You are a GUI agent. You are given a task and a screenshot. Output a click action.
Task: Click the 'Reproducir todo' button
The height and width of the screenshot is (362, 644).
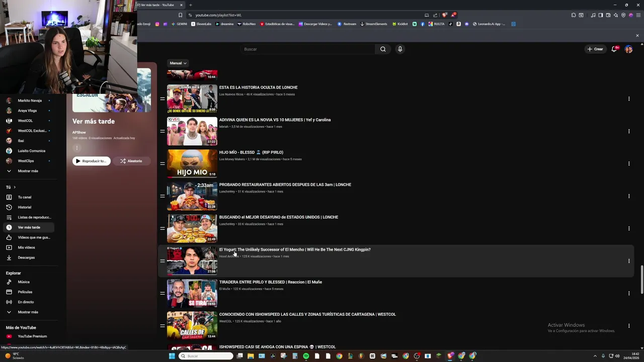click(x=91, y=161)
